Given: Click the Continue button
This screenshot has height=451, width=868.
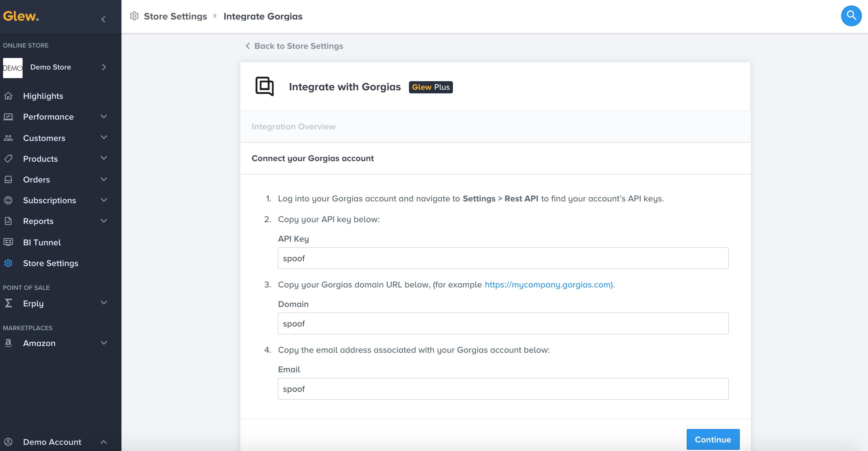Looking at the screenshot, I should (x=713, y=439).
